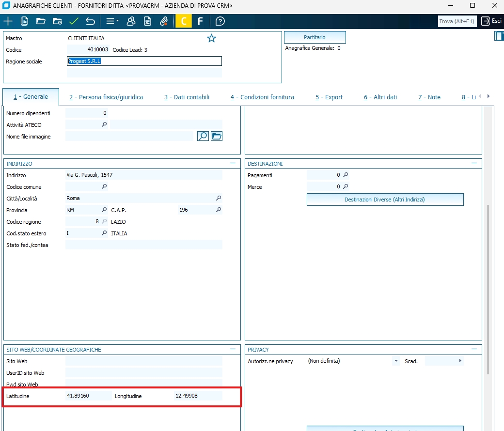This screenshot has width=504, height=431.
Task: Click the duplicate record icon in toolbar
Action: tap(24, 21)
